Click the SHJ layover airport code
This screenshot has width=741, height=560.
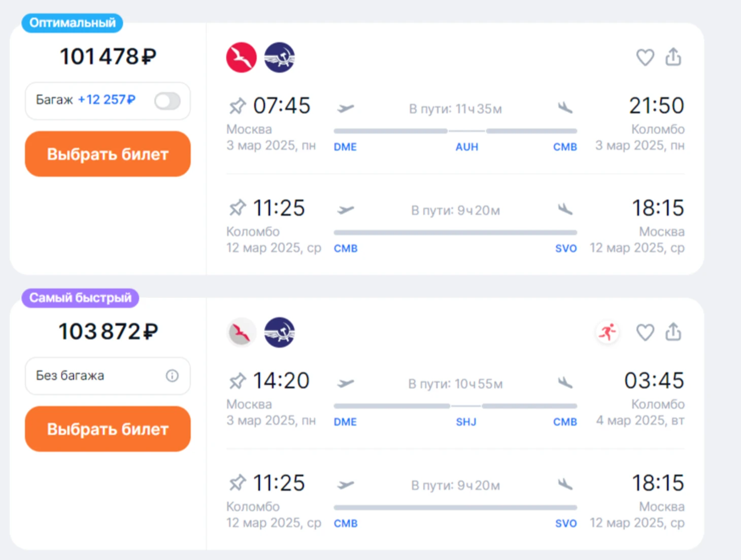[466, 422]
